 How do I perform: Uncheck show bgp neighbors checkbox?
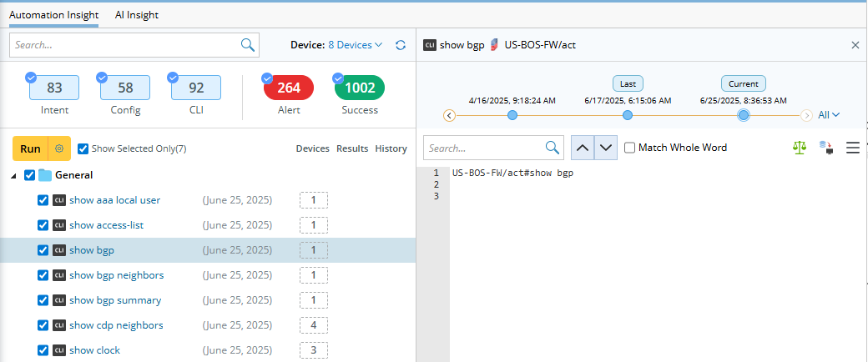coord(43,275)
